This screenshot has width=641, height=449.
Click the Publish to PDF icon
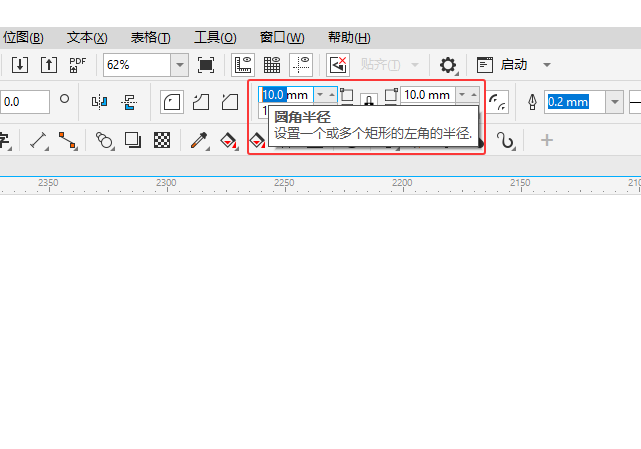point(77,65)
